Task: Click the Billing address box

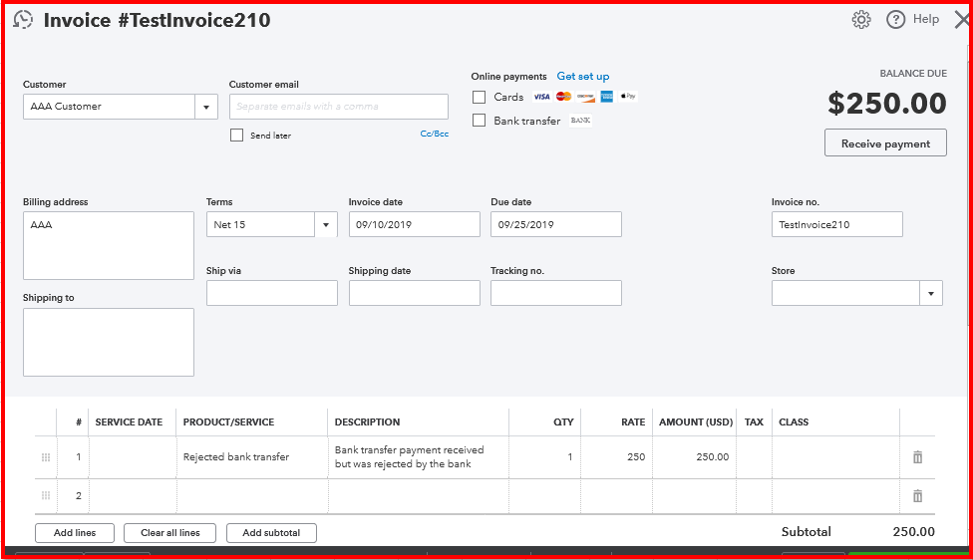Action: click(x=109, y=245)
